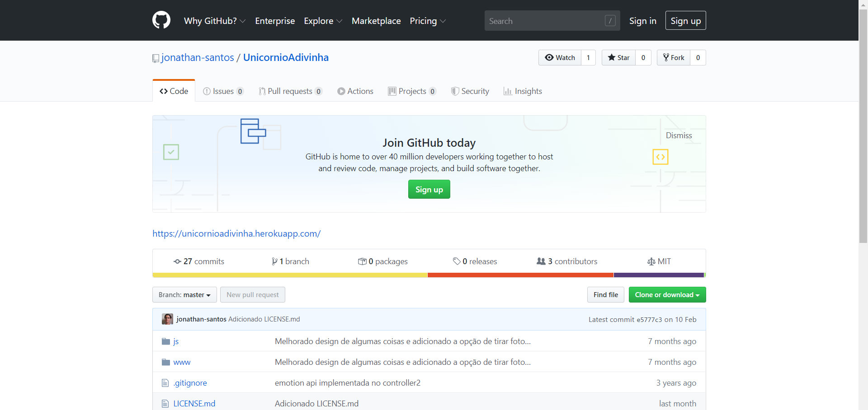Open the UnicornioAdivinha repository link
Screen dimensions: 868x410
pyautogui.click(x=286, y=58)
